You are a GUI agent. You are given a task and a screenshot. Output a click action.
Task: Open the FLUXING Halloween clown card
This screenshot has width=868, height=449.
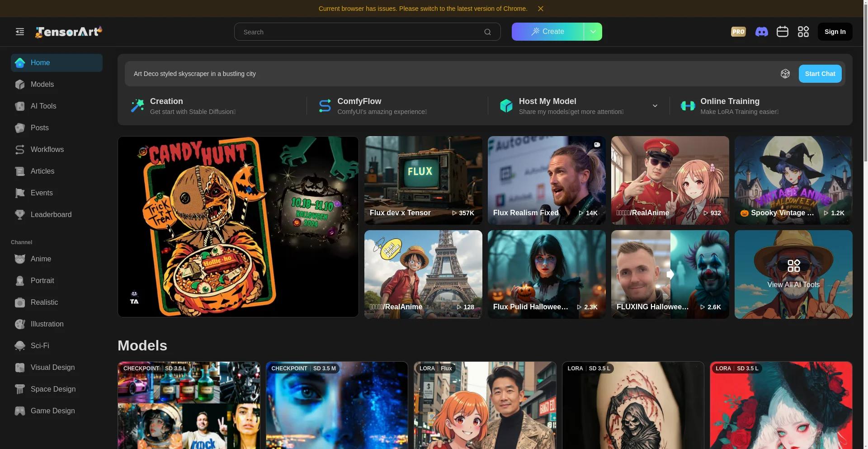coord(670,274)
